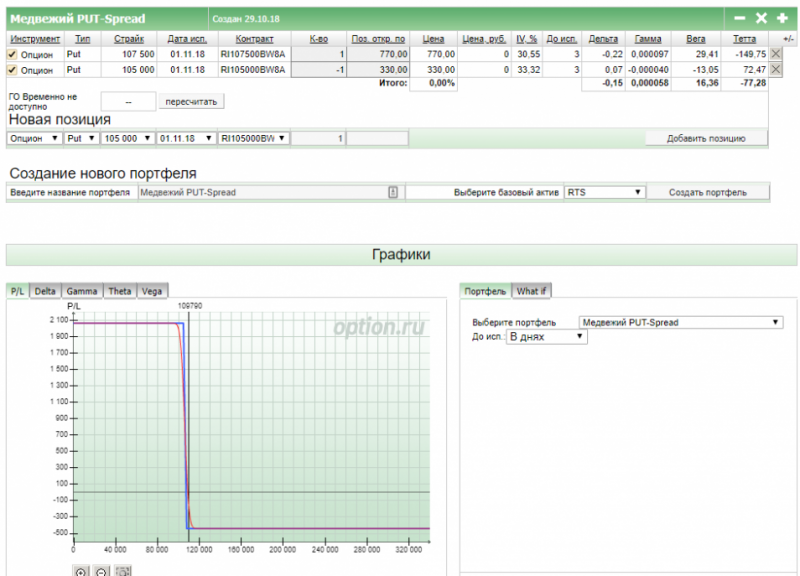Sort by the Инструмент column header

click(x=35, y=39)
